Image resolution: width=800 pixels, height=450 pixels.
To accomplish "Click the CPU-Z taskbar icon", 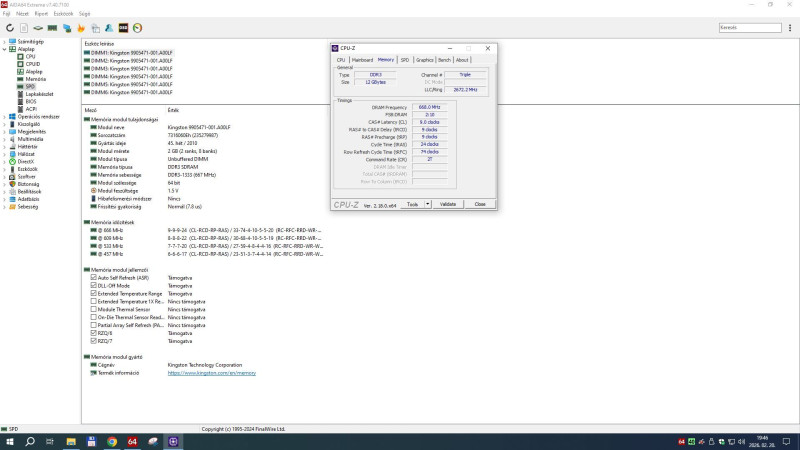I will coord(173,441).
